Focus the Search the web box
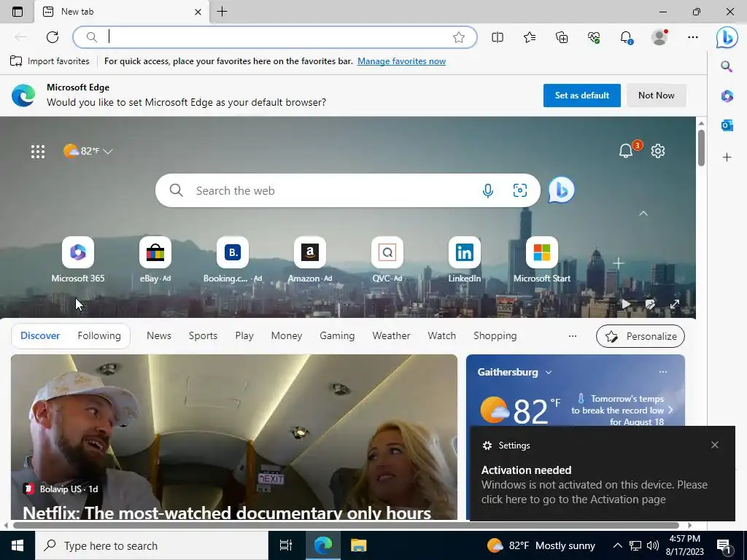This screenshot has width=747, height=560. (348, 190)
